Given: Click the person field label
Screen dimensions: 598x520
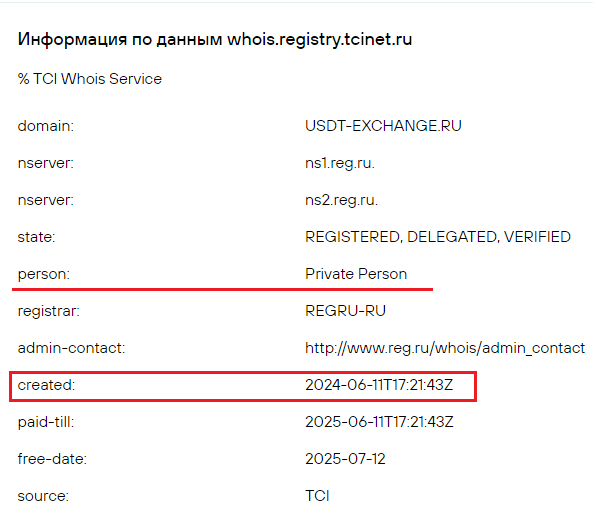Looking at the screenshot, I should click(x=44, y=274).
